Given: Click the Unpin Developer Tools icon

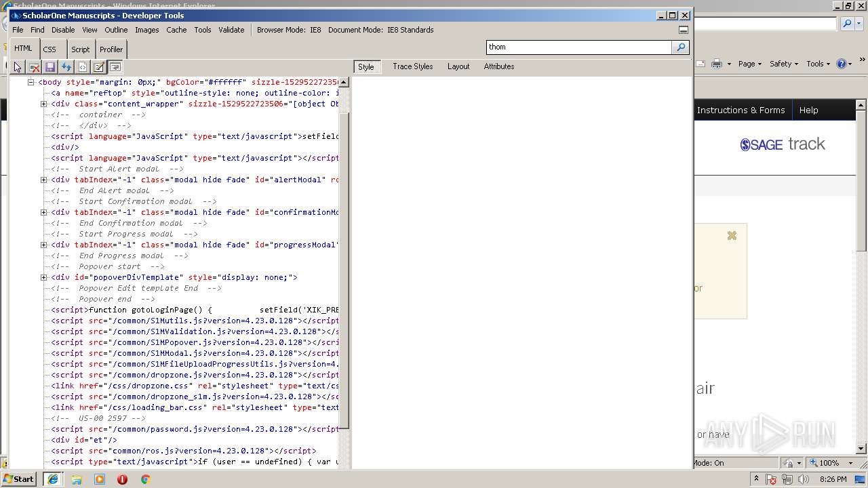Looking at the screenshot, I should 684,30.
